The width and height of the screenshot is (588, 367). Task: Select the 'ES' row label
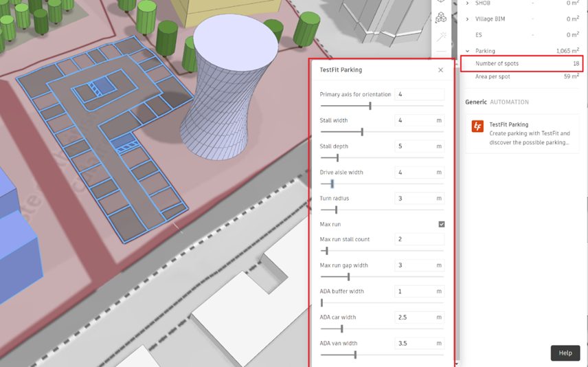(479, 35)
